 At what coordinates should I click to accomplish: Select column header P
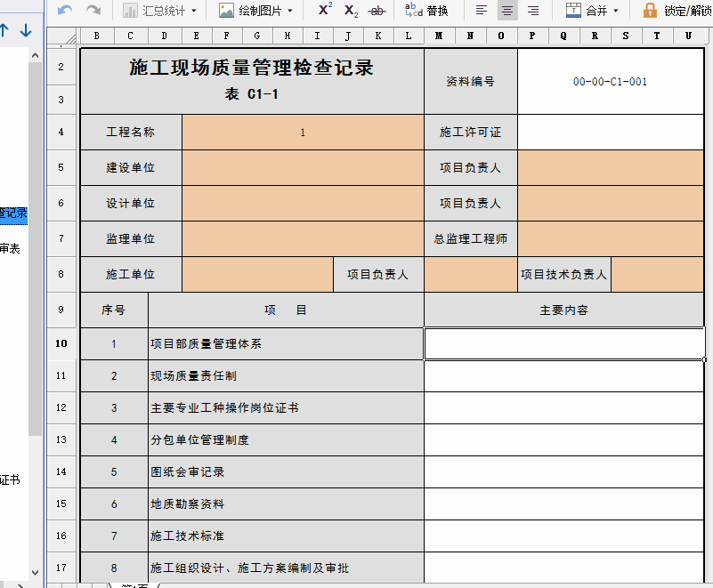point(532,36)
